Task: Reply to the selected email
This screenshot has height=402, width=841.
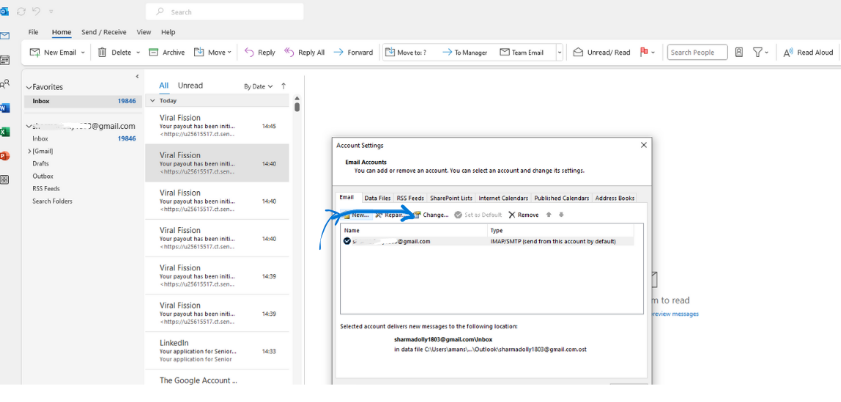Action: [260, 53]
